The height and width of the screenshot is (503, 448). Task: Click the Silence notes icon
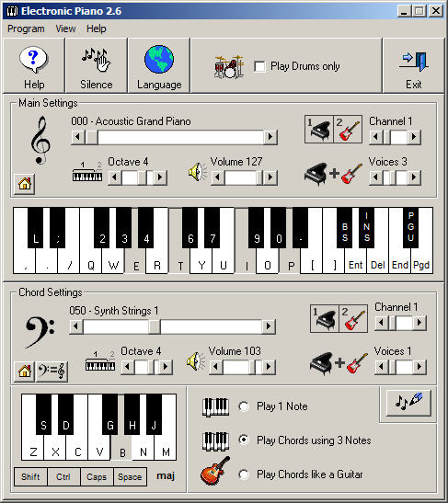tap(97, 66)
